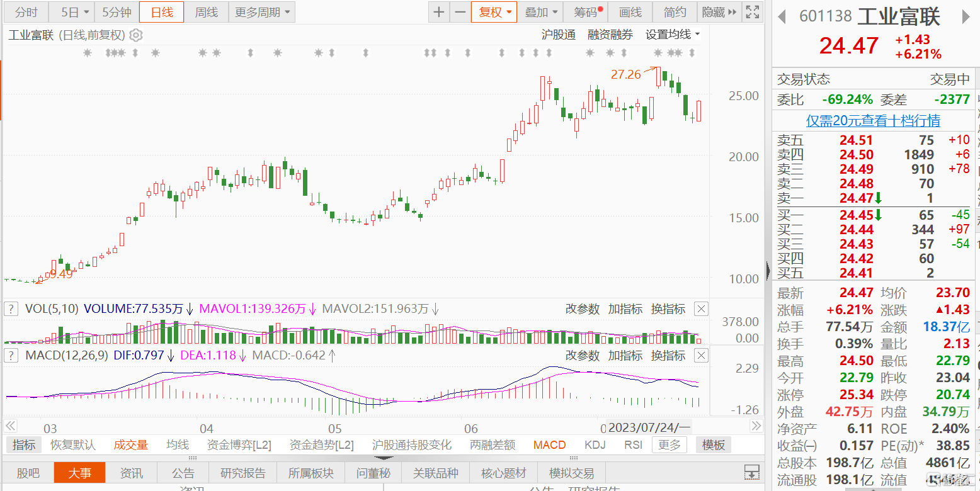Click panel layout icon beside 模拟交易 tab

[x=751, y=472]
